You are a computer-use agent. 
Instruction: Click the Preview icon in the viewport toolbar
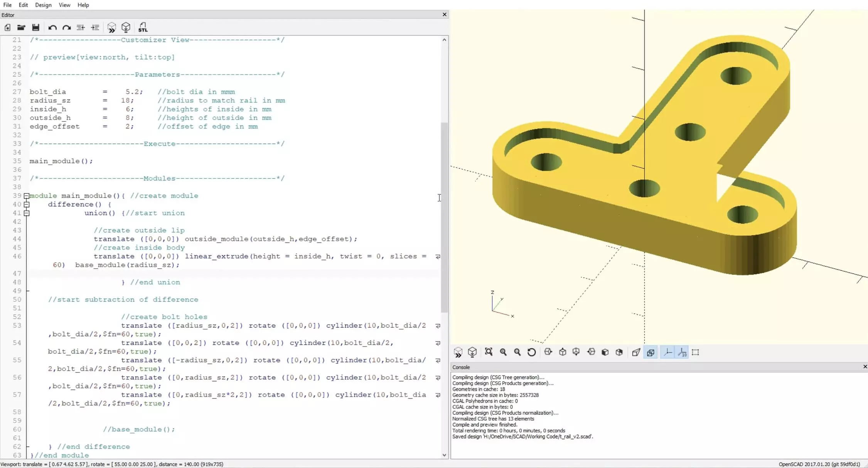(x=458, y=352)
